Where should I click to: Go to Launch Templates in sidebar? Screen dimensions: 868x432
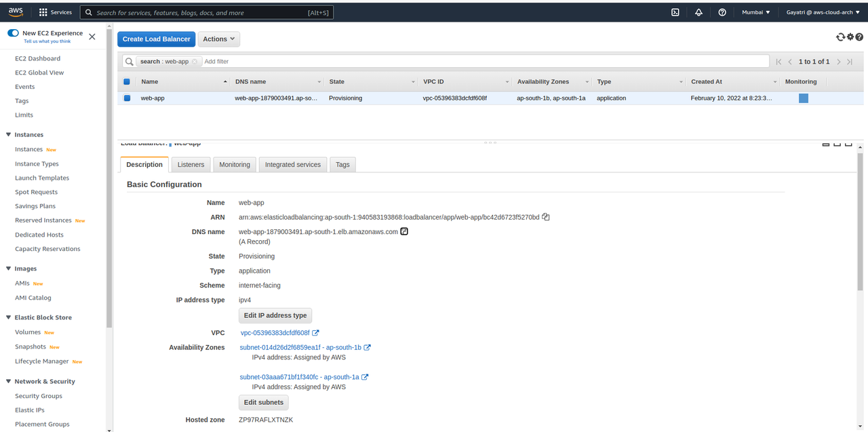[x=42, y=178]
